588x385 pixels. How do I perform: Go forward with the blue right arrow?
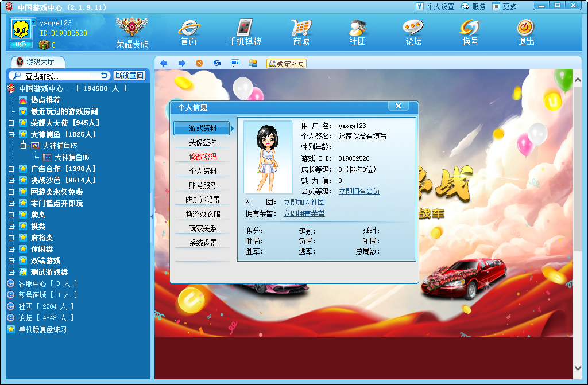click(182, 63)
